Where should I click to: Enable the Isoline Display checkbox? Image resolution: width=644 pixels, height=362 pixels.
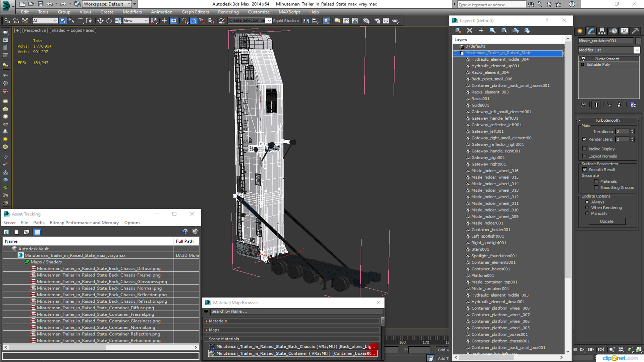585,149
